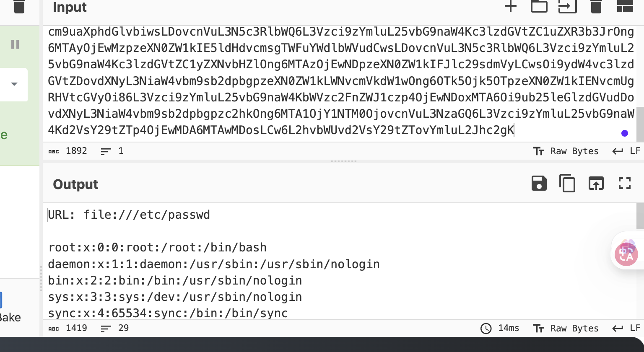Maximise the output pane

click(x=625, y=184)
